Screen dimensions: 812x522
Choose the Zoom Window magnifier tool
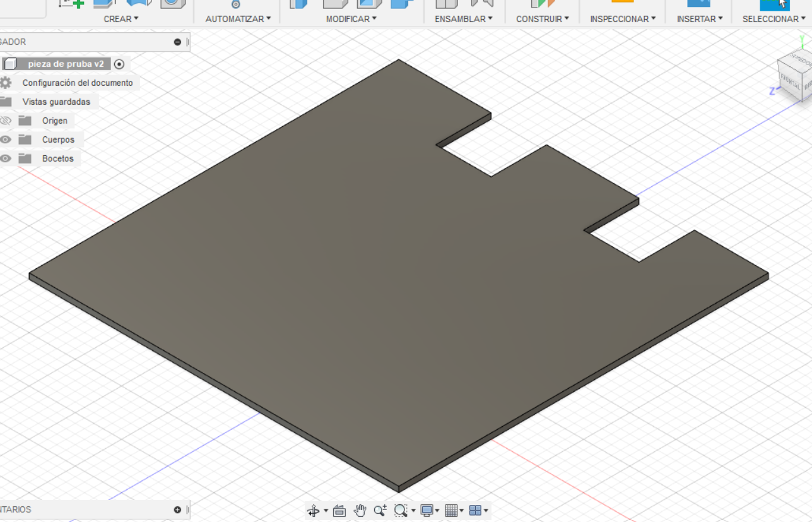click(x=401, y=511)
